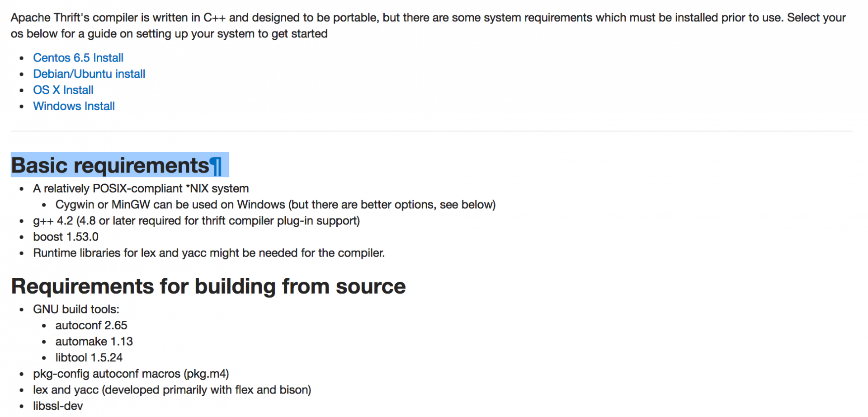Click the pkg-config autoconf macros line

click(x=131, y=374)
